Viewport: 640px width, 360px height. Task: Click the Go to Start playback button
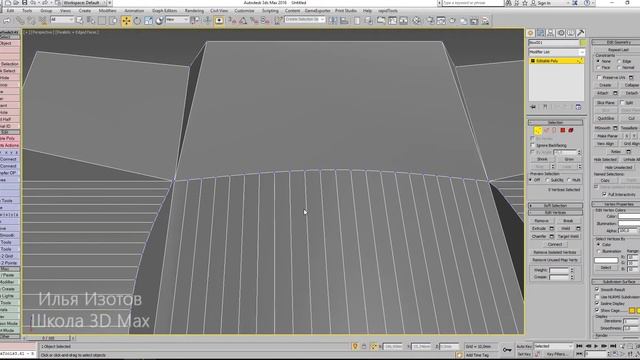[x=579, y=346]
